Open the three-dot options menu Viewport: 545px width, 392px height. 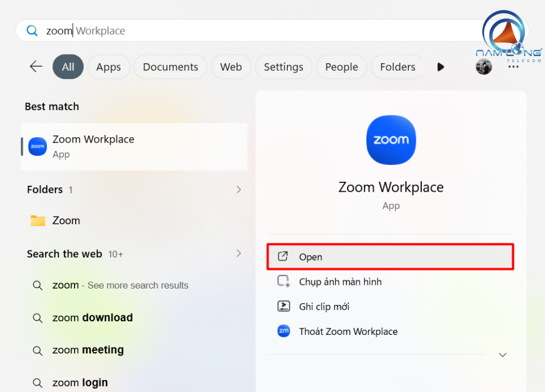point(513,66)
